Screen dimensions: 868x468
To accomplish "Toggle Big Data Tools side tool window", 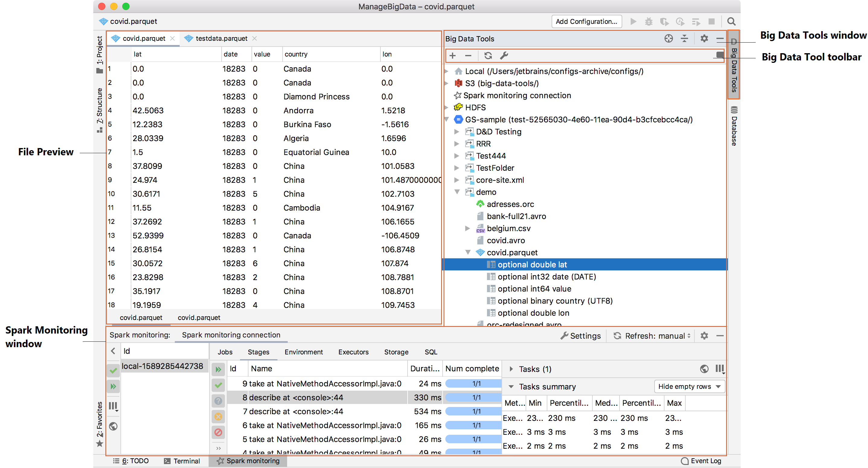I will tap(734, 65).
